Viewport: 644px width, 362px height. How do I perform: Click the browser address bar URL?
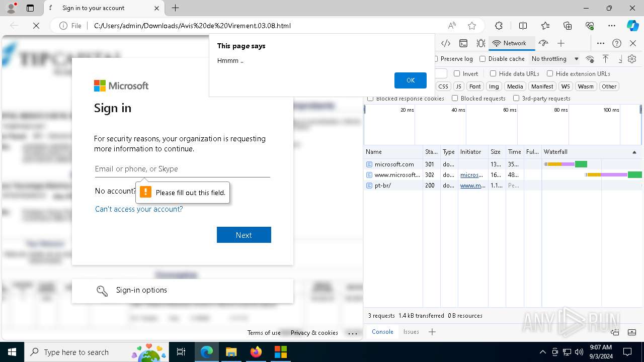pyautogui.click(x=192, y=26)
